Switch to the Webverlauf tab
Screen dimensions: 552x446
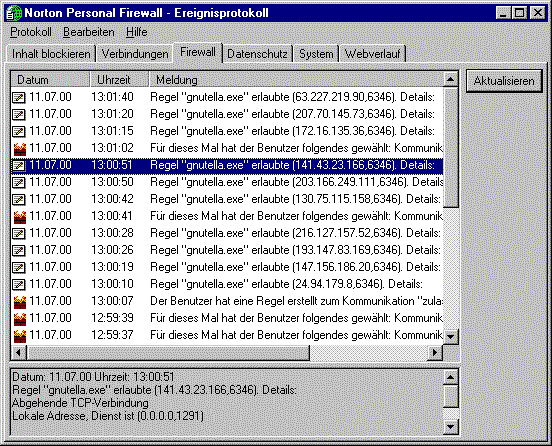[x=372, y=54]
